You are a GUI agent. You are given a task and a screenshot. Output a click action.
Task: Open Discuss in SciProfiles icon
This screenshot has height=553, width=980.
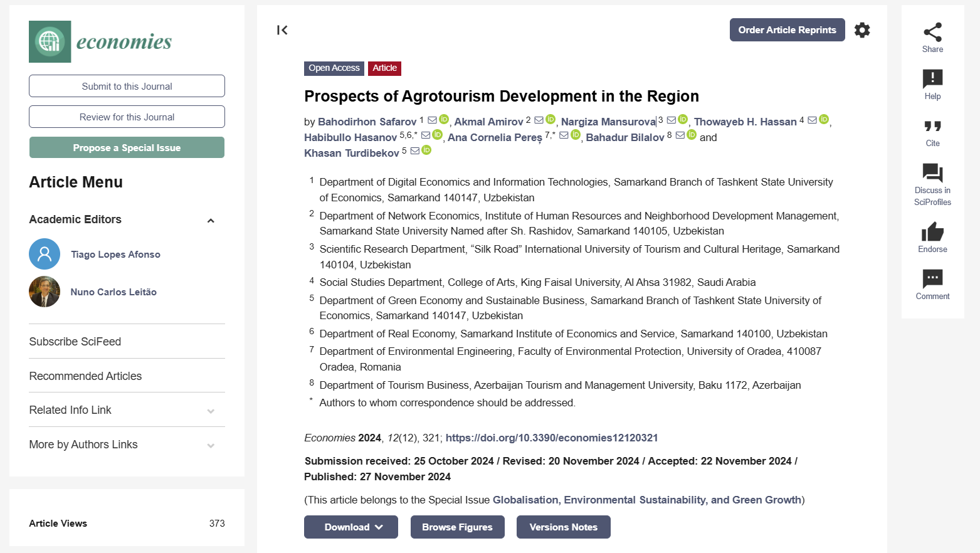coord(932,173)
